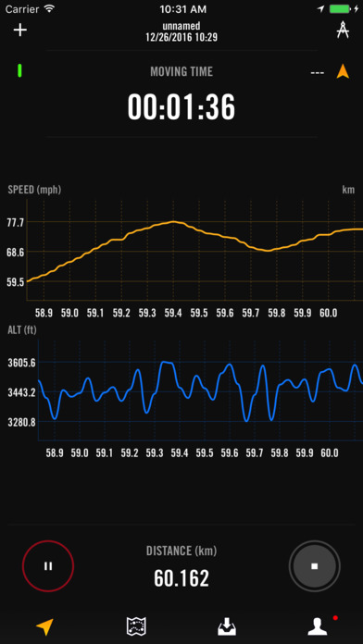
Task: Tap the date 12/26/2016 10:29
Action: (181, 37)
